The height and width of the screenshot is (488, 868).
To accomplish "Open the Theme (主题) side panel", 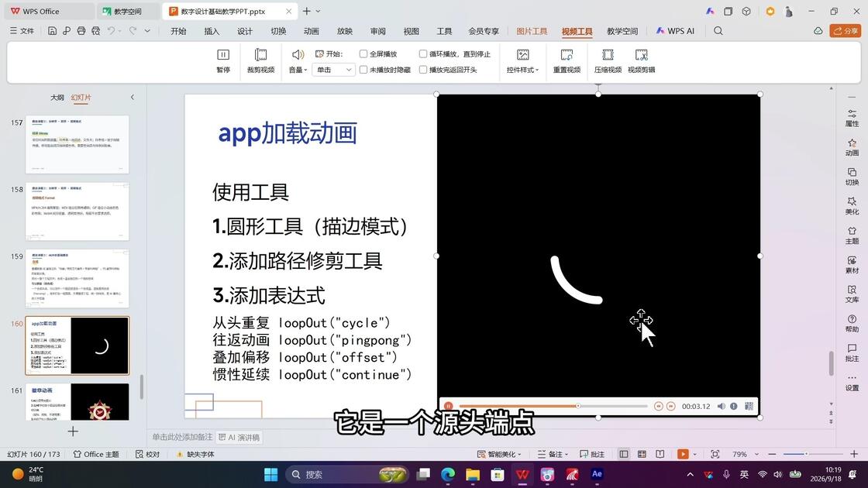I will [x=852, y=235].
